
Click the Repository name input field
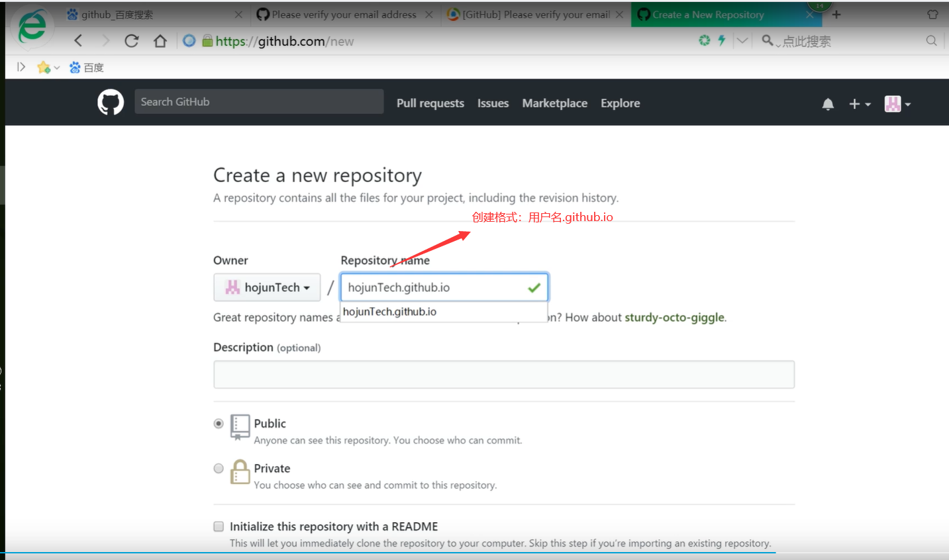(x=444, y=287)
